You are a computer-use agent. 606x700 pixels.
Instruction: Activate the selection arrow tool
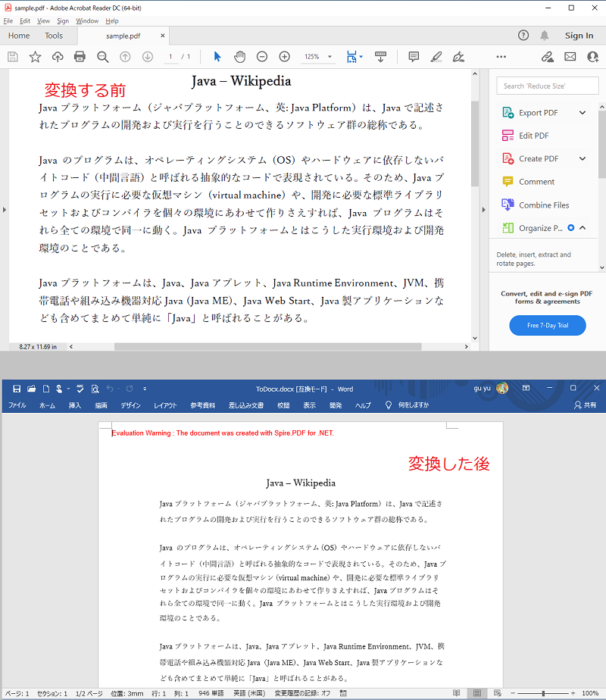217,57
